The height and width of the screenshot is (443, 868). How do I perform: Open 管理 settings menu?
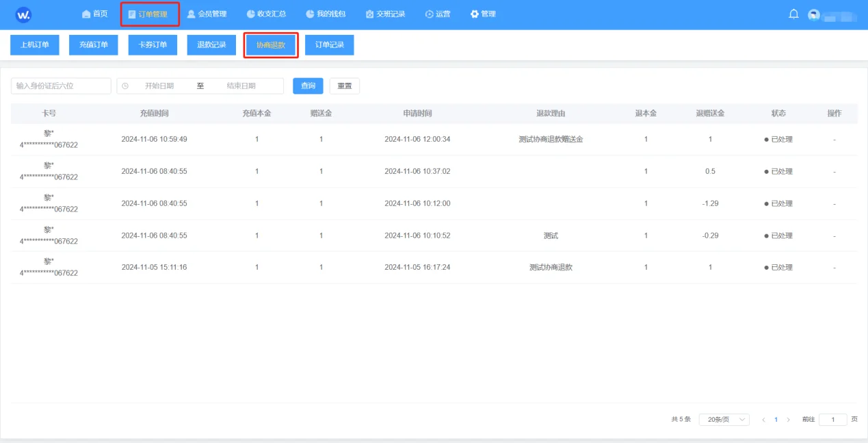483,14
